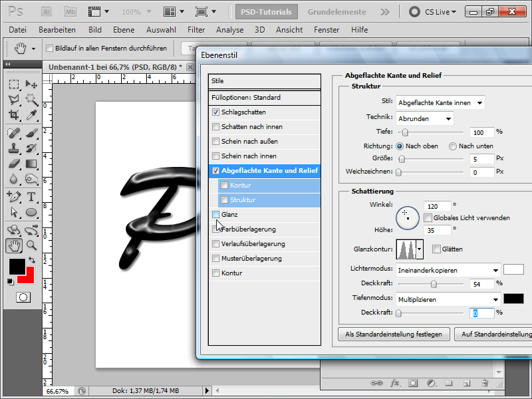Click the link layers icon
532x399 pixels.
[376, 383]
